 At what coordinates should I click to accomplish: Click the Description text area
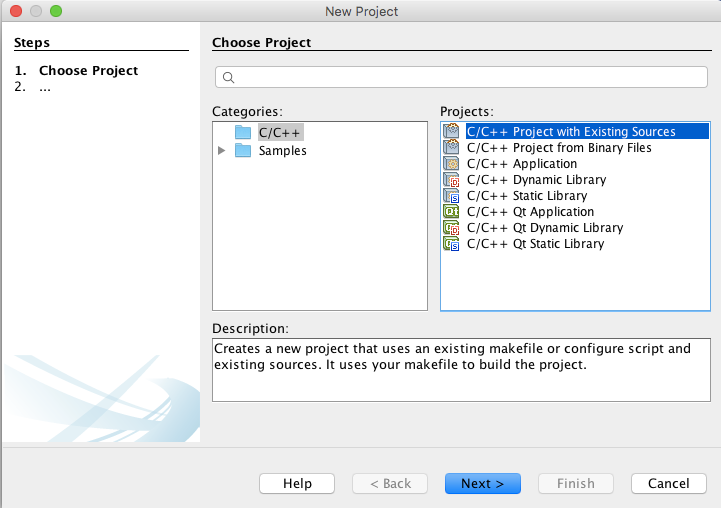tap(461, 370)
